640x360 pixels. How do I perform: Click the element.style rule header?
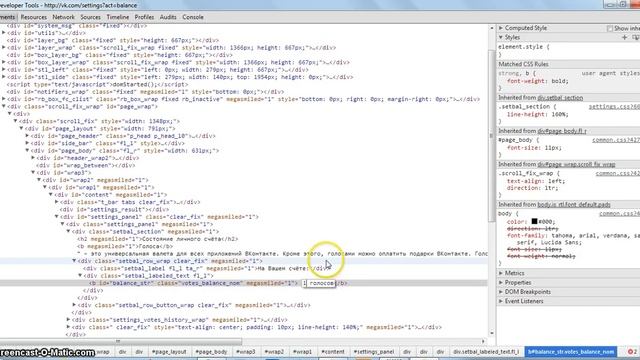524,47
